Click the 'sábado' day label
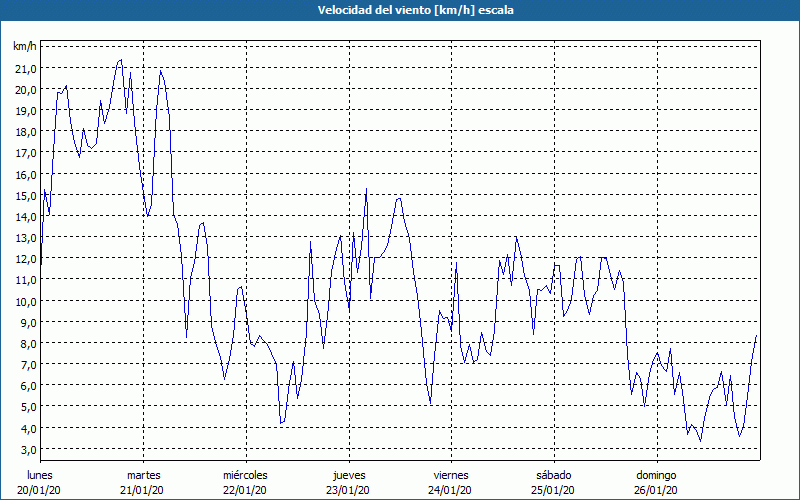The height and width of the screenshot is (500, 800). click(554, 475)
